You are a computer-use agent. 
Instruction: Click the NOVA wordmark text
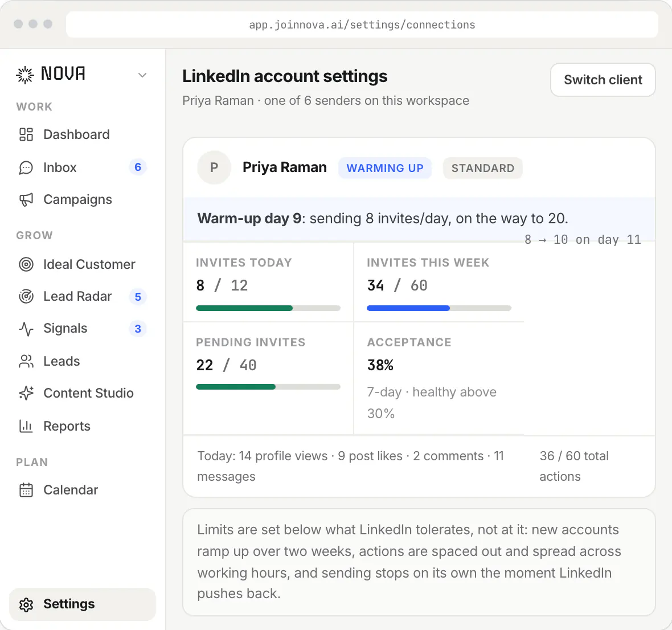coord(63,73)
